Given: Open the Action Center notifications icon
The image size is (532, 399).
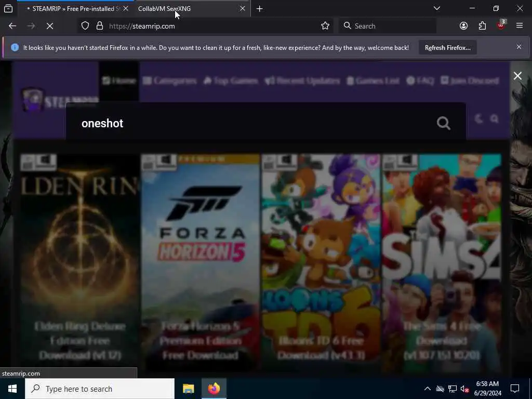Looking at the screenshot, I should 515,389.
